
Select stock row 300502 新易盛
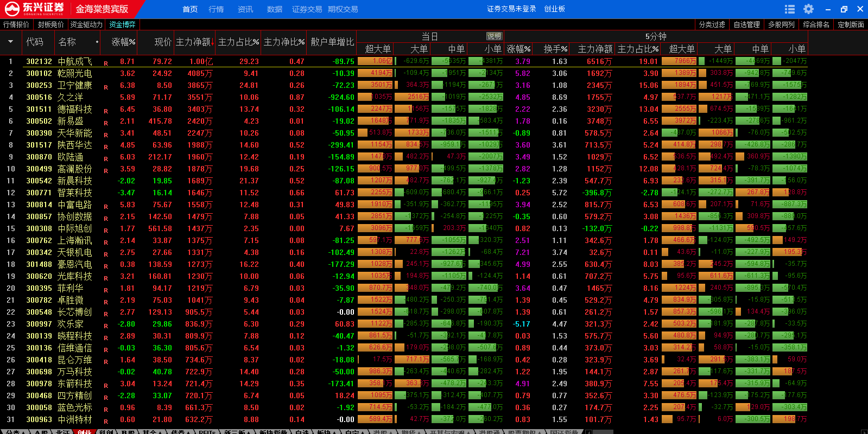coord(71,121)
